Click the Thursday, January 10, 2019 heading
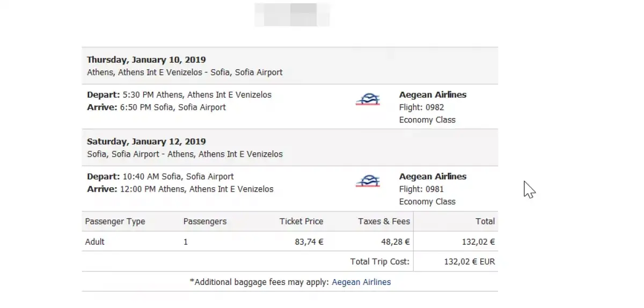 point(147,60)
